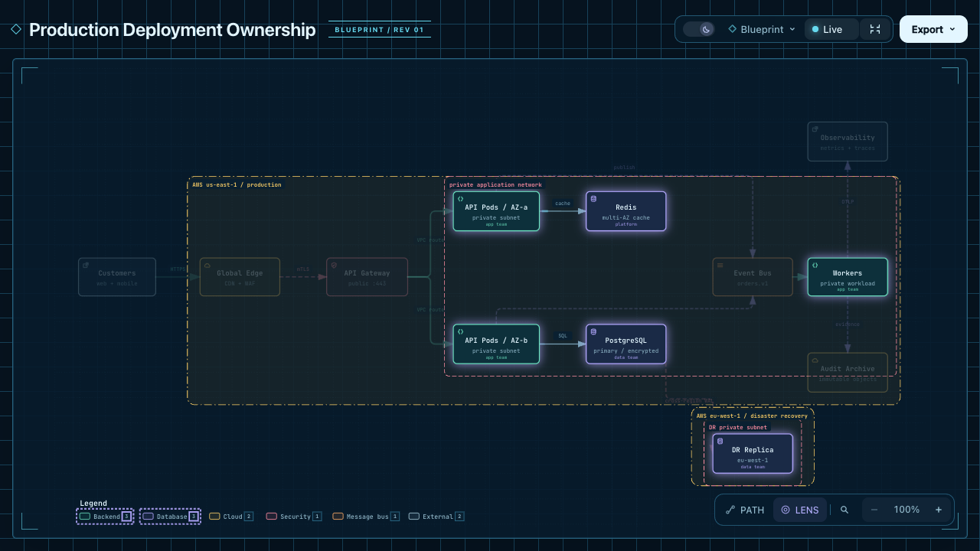The image size is (980, 551).
Task: Select the Redis cache node
Action: [x=626, y=211]
